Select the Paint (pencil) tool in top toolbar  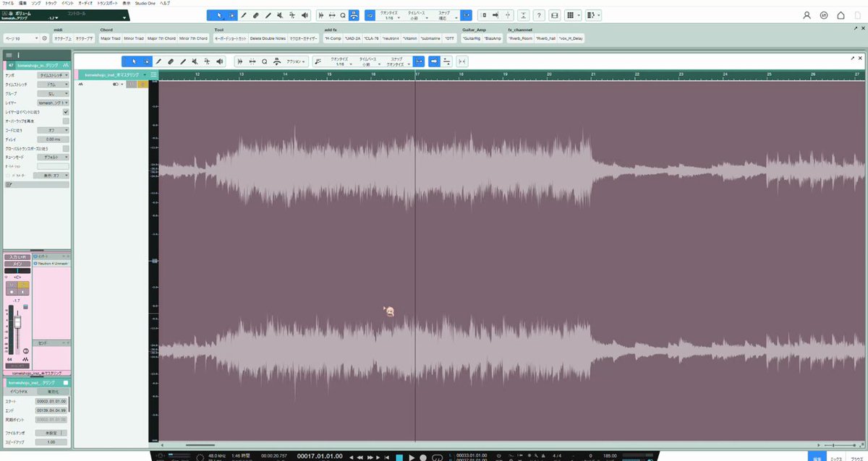pos(244,15)
